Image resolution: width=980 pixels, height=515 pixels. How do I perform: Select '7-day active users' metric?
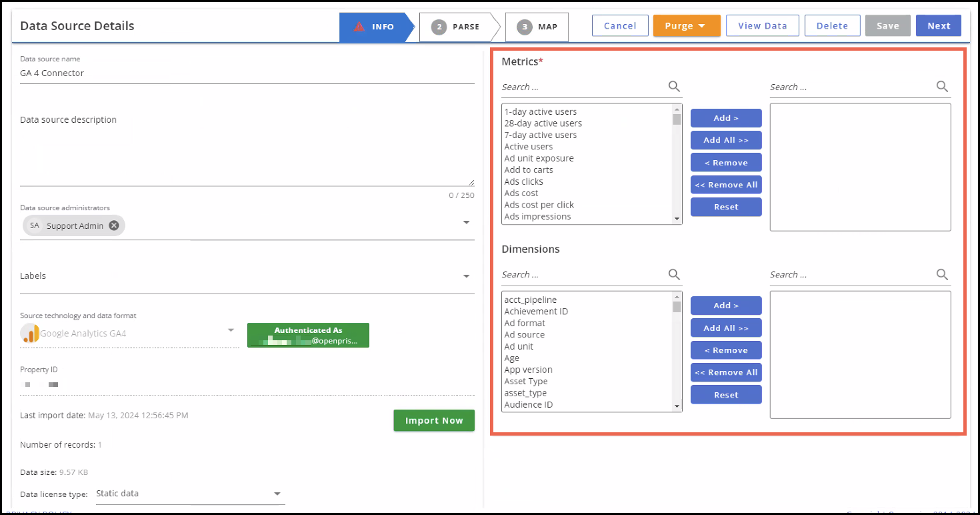point(541,135)
